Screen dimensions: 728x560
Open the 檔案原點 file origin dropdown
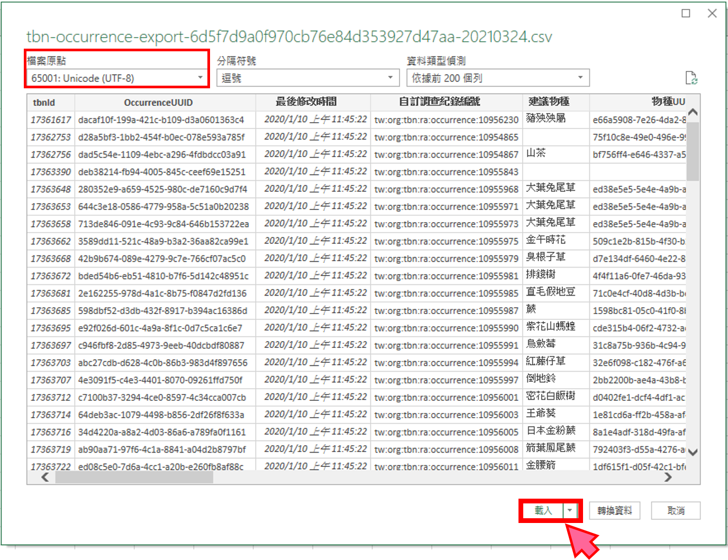[199, 78]
